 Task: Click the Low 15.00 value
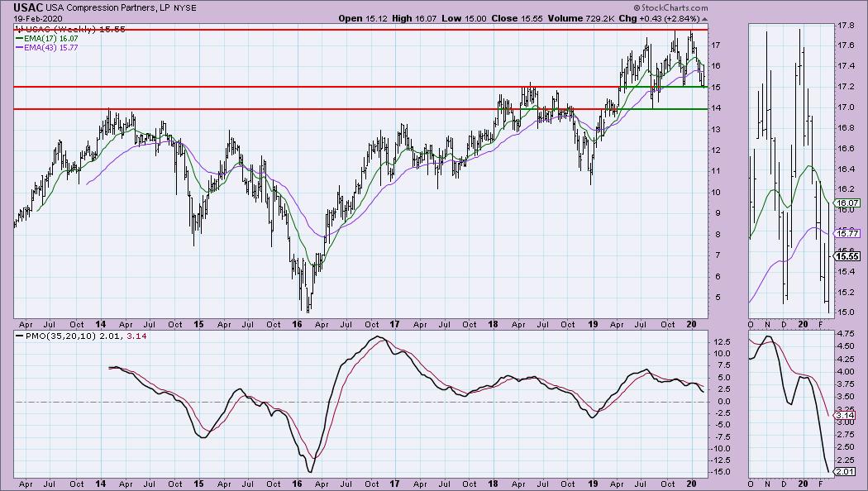tap(464, 18)
